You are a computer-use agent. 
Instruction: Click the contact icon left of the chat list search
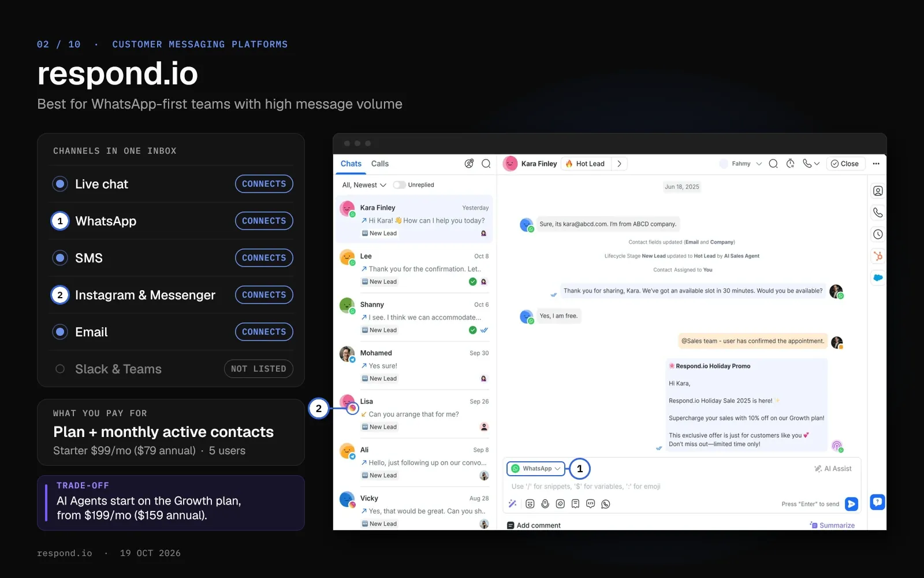click(469, 164)
